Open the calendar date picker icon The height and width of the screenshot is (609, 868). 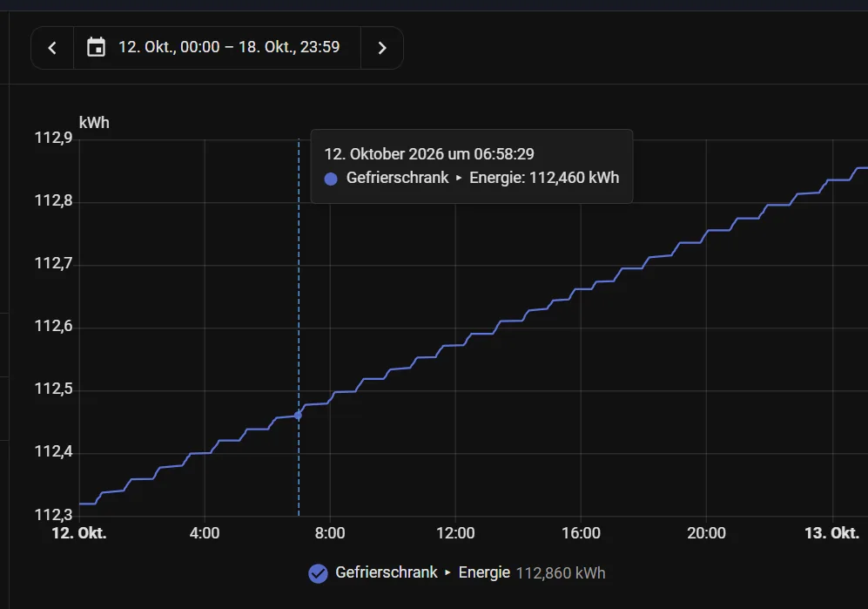[x=96, y=47]
